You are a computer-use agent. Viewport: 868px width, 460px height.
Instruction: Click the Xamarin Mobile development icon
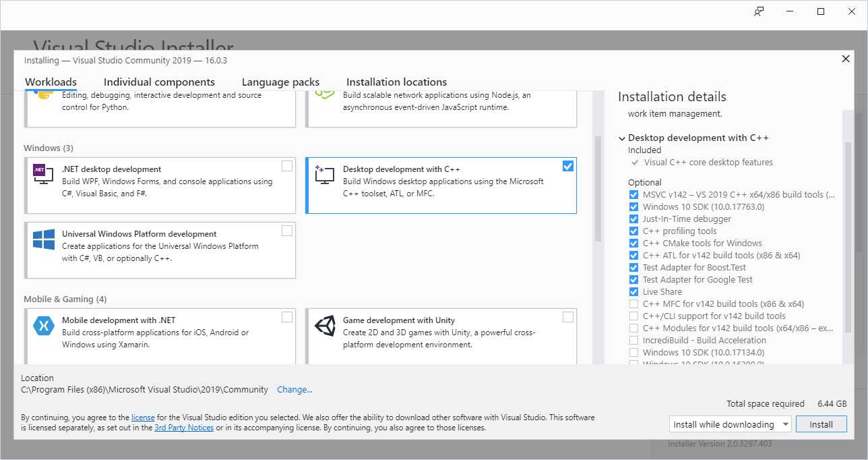click(x=43, y=325)
